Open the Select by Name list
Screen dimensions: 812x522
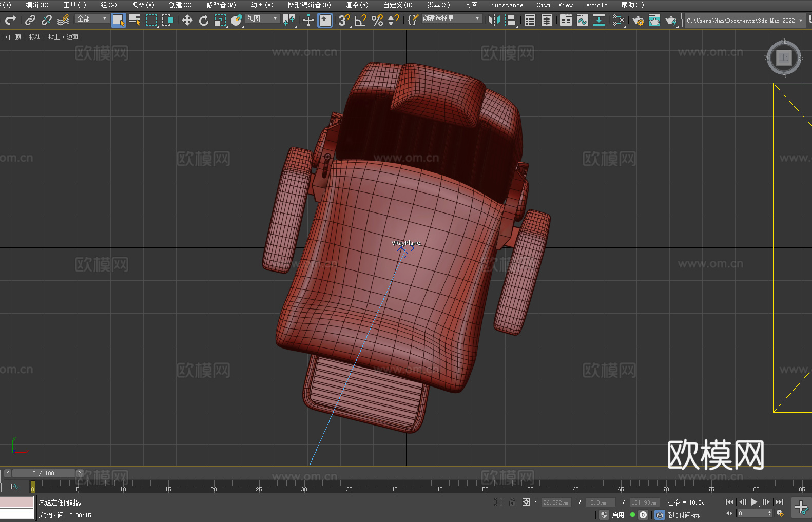tap(135, 20)
